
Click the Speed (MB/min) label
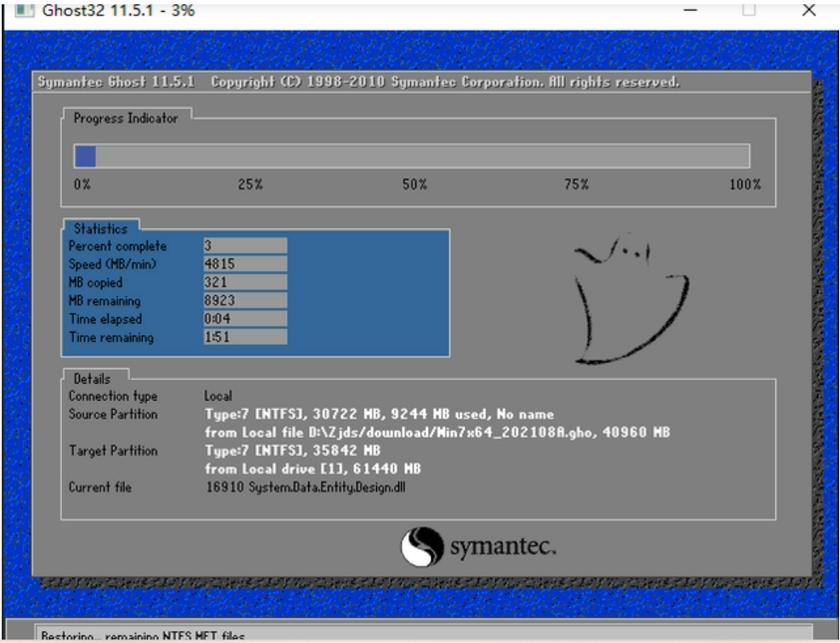[x=112, y=265]
